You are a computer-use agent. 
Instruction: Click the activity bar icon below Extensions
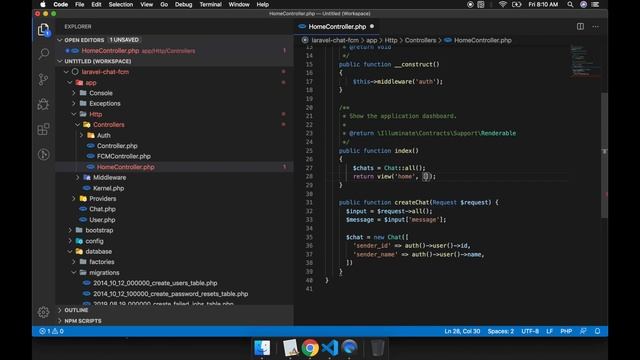pos(43,154)
